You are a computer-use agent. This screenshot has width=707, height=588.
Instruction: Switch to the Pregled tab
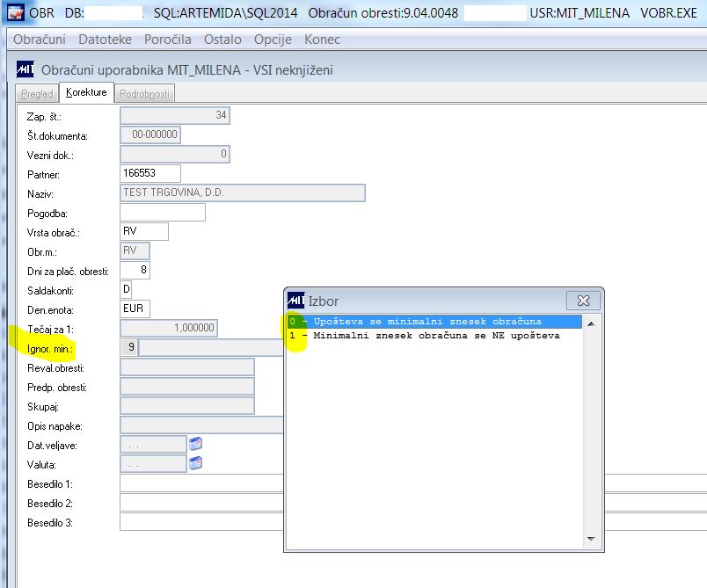pyautogui.click(x=37, y=94)
